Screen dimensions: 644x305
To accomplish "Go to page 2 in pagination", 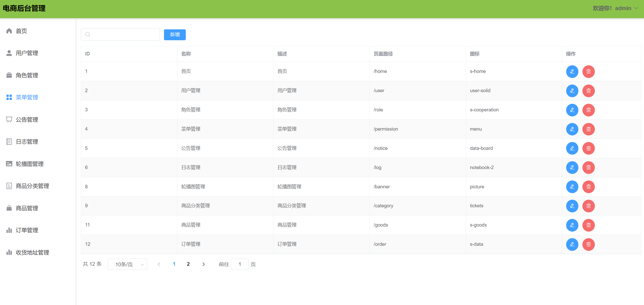I will [x=188, y=264].
